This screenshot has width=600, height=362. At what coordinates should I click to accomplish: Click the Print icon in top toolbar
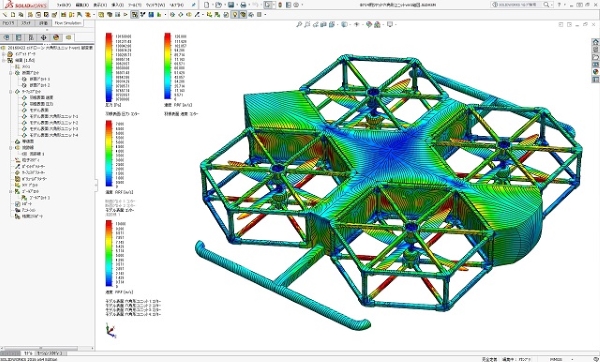pos(243,5)
